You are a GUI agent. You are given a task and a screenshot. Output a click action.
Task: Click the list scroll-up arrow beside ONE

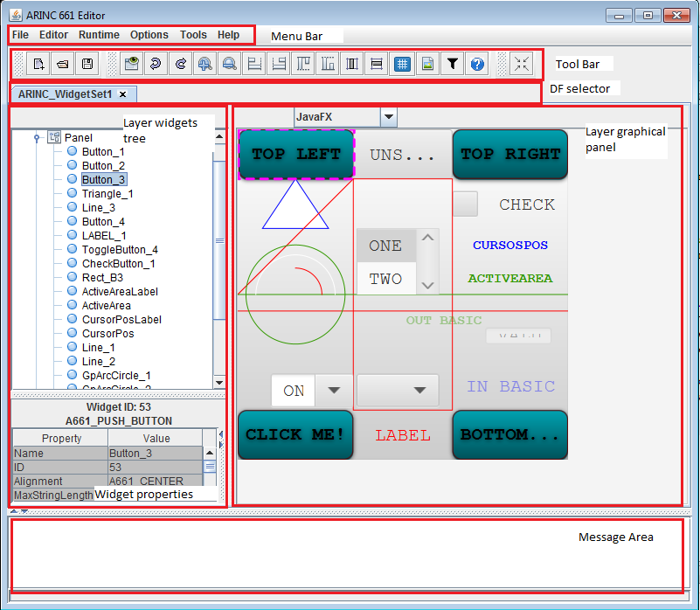point(427,237)
